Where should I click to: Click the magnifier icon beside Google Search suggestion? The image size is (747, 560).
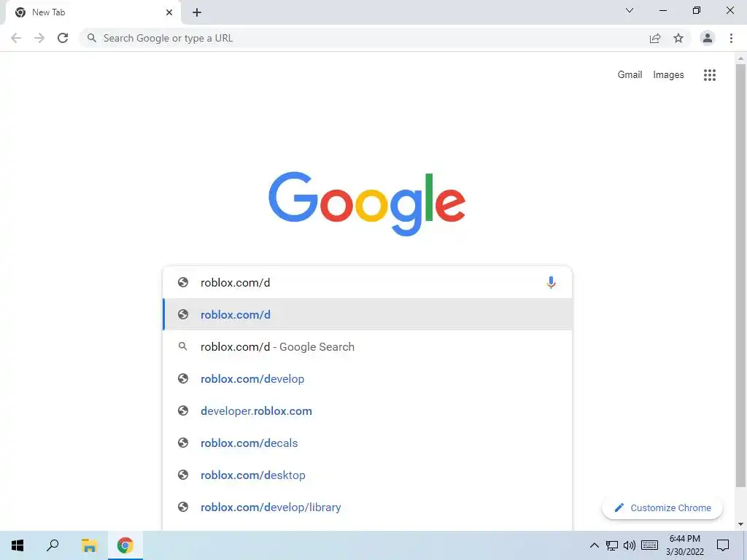coord(182,346)
